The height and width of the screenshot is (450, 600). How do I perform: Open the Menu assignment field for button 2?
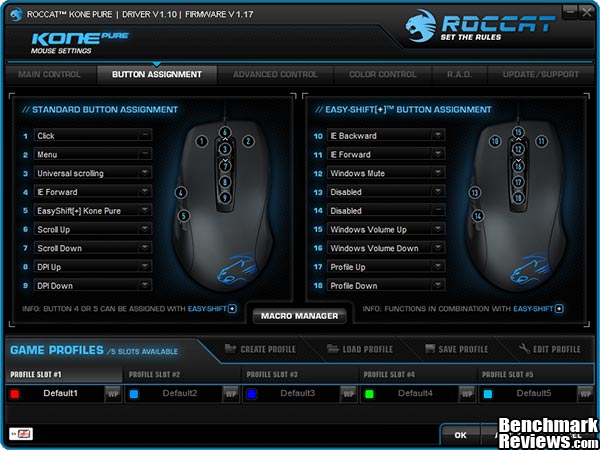tap(93, 154)
